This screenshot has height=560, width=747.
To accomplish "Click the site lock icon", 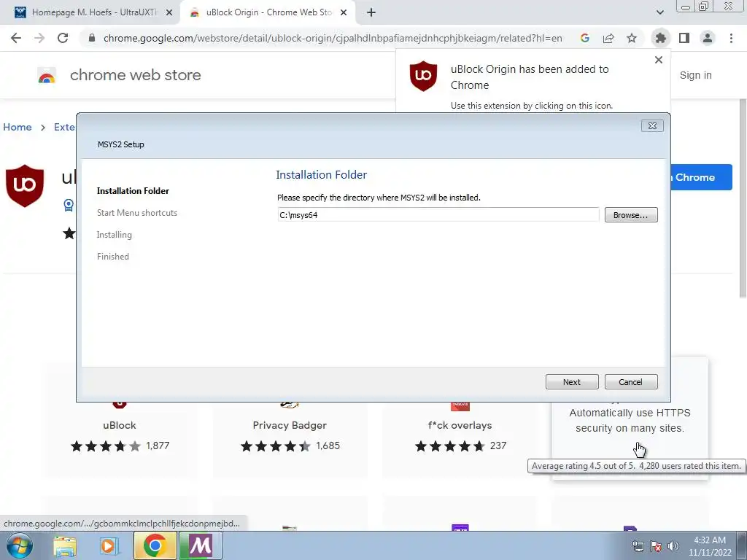I will point(92,38).
